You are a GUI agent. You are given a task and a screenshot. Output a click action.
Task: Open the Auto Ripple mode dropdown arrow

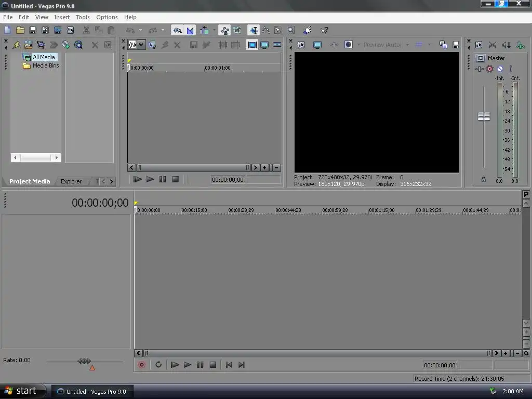(214, 30)
